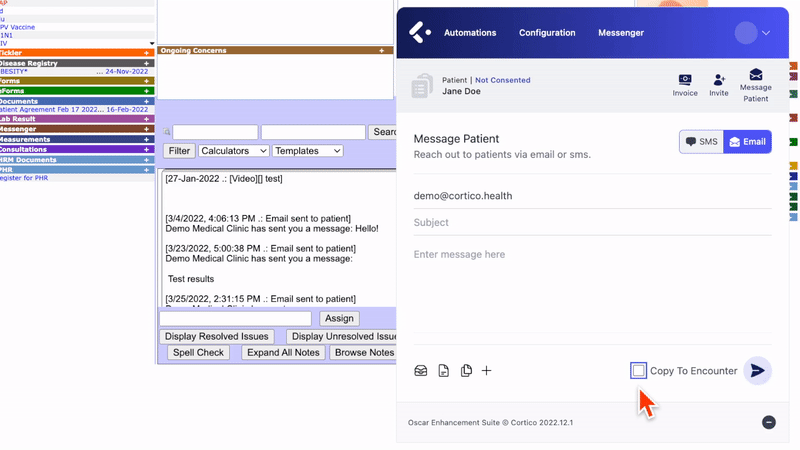Open the Configuration menu

point(547,33)
